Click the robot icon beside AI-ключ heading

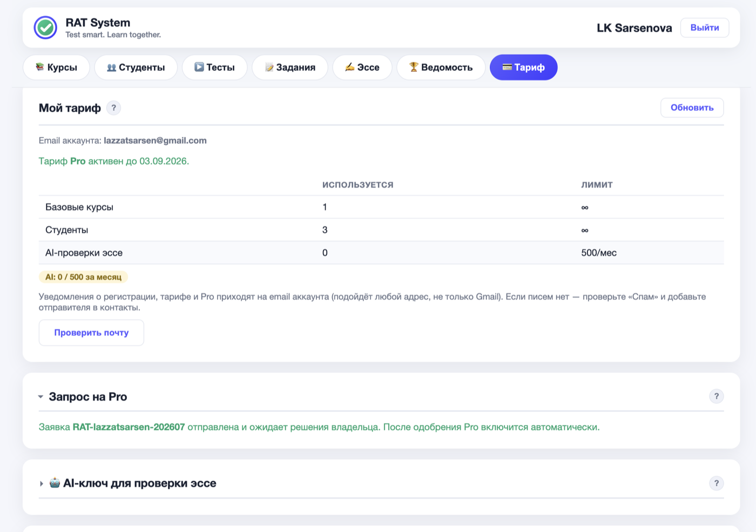pyautogui.click(x=55, y=483)
